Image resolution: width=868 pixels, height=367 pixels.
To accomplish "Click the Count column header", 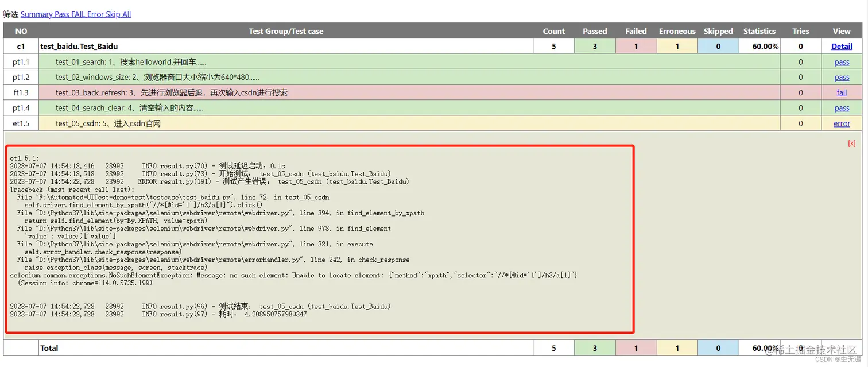I will point(554,31).
